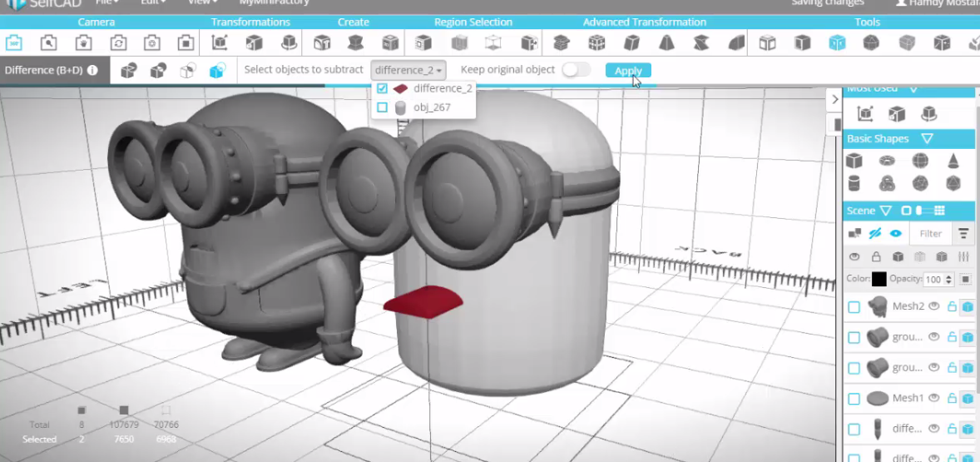Click the camera zoom magnifier icon

48,43
